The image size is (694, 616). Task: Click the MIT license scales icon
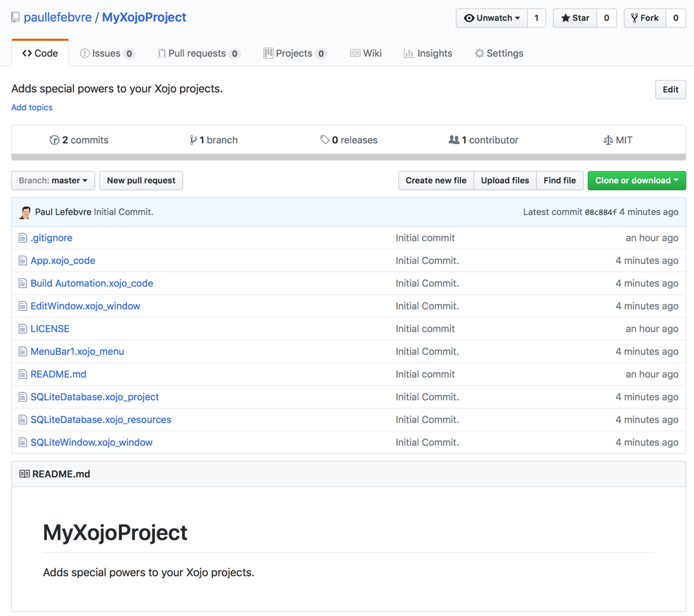tap(609, 140)
